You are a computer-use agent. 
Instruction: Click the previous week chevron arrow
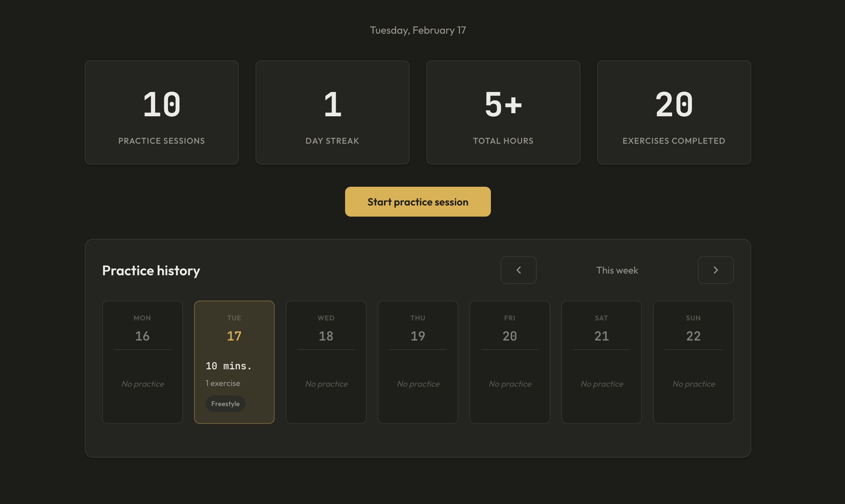[x=518, y=270]
